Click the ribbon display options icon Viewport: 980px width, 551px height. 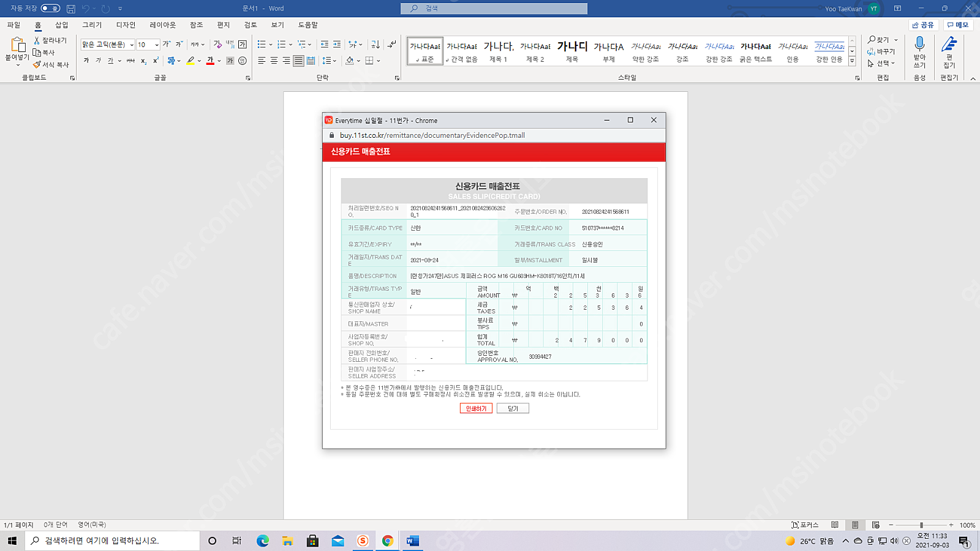[x=897, y=9]
